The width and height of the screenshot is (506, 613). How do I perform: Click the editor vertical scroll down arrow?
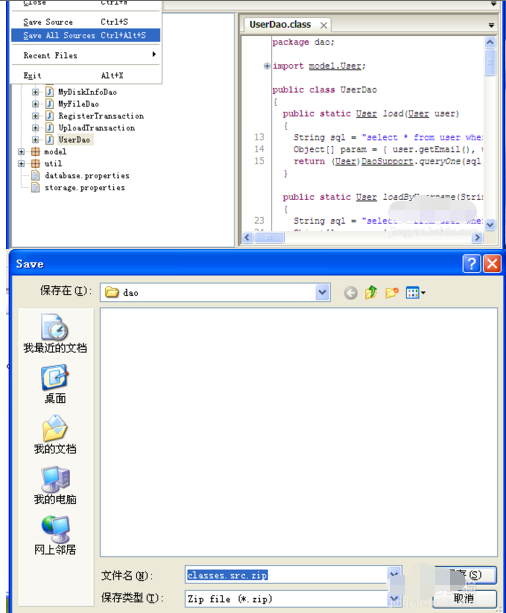tap(490, 224)
